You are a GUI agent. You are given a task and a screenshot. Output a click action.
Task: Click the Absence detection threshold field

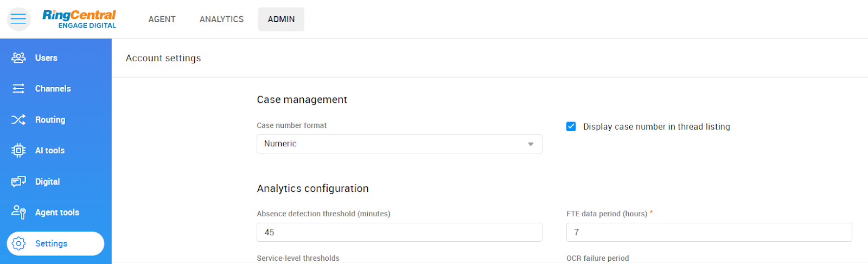pyautogui.click(x=399, y=233)
